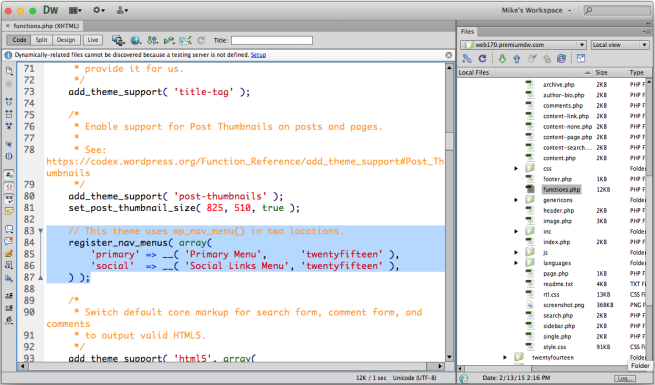This screenshot has height=385, width=655.
Task: Open the gear Extend Dreamweaver dropdown
Action: (x=99, y=10)
